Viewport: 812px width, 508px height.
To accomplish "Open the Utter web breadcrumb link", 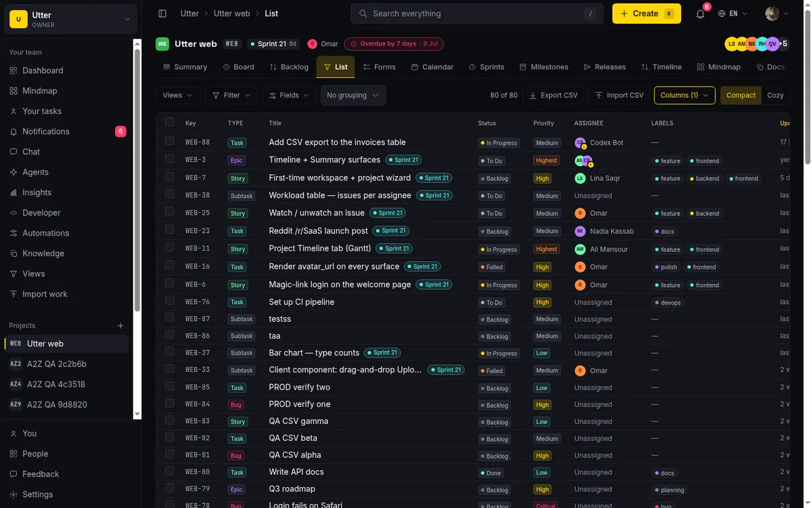I will 231,14.
